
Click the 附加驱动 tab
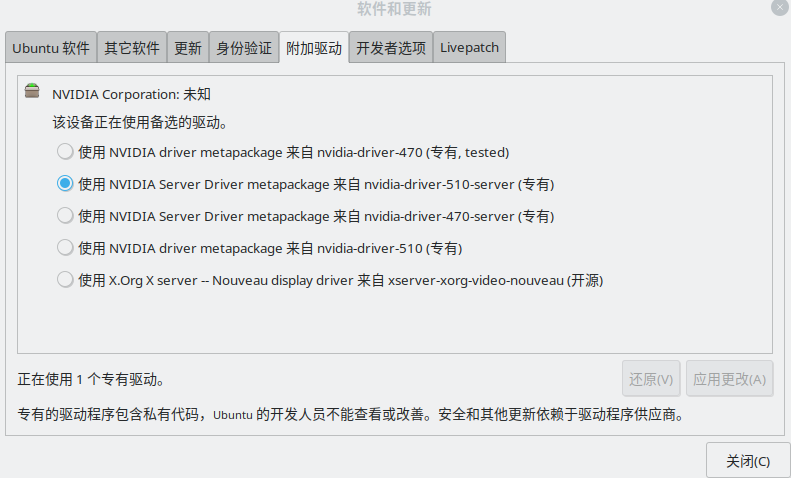point(314,47)
